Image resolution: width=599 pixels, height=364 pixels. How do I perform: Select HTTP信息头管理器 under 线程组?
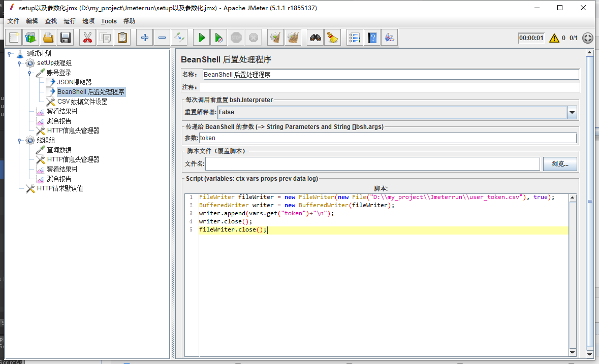73,159
